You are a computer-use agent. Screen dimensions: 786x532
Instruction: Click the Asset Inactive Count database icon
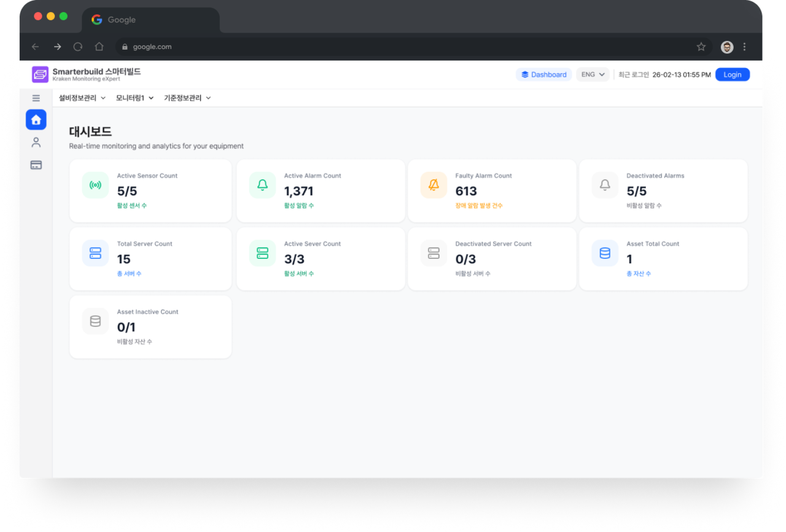point(95,322)
